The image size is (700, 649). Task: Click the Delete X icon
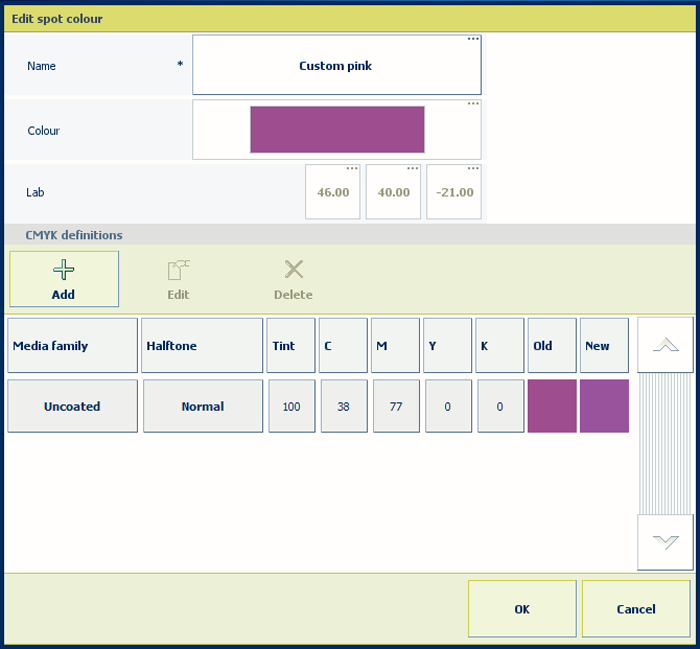293,269
